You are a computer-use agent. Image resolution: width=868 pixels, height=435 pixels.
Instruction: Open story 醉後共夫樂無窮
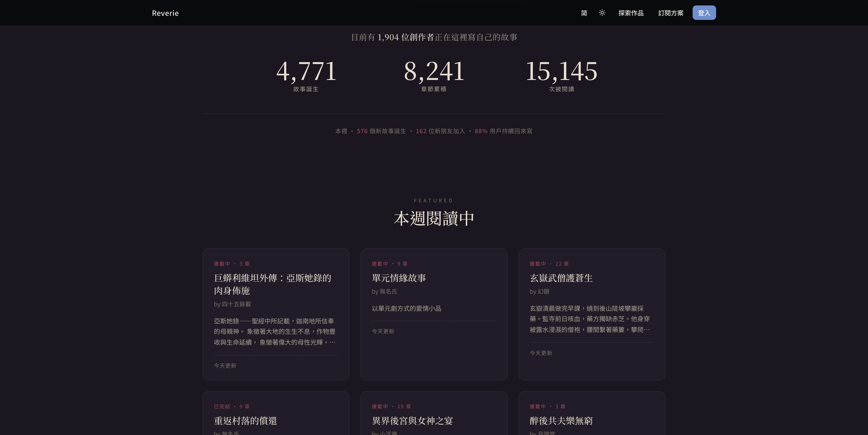[x=561, y=421]
